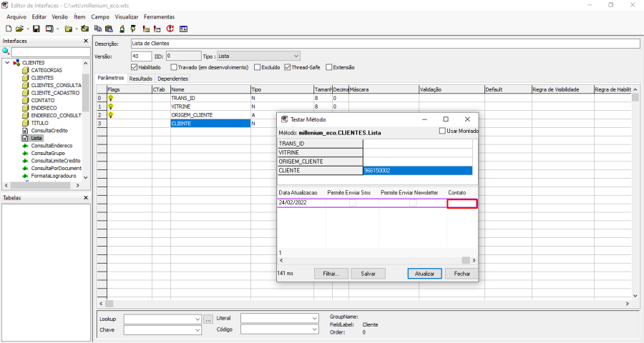Select ConsultaGrupo in Interfaces tree

pos(48,153)
